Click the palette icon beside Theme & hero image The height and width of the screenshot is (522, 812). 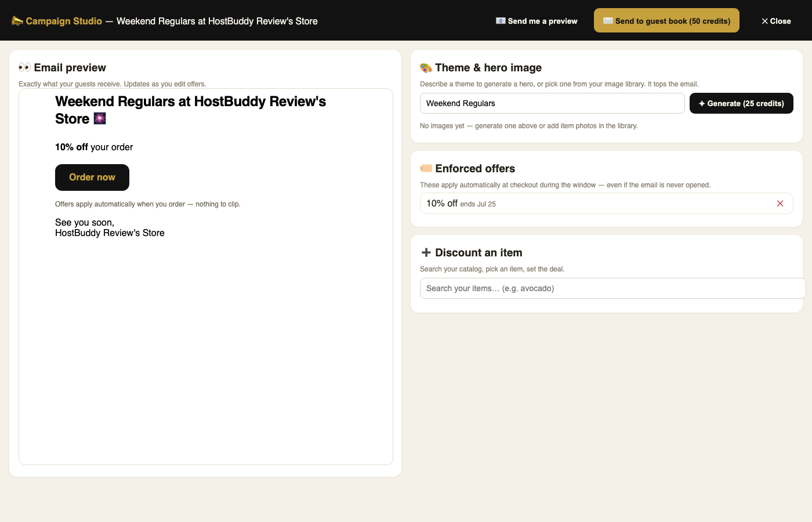(426, 68)
